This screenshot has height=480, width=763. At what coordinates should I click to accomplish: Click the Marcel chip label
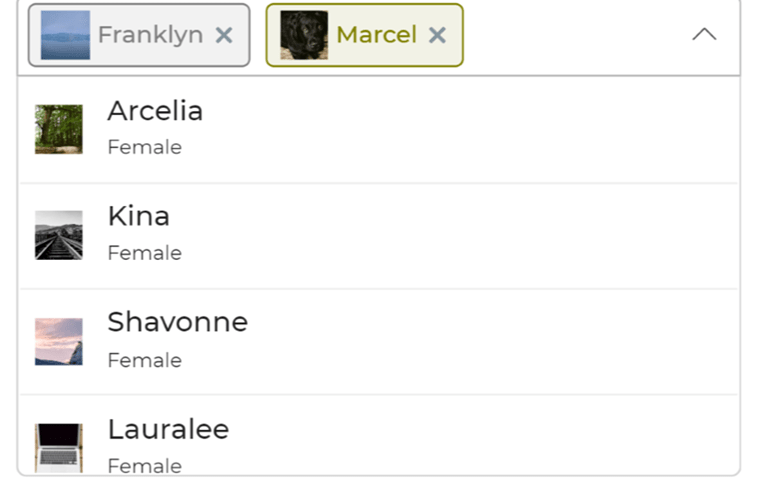[376, 35]
